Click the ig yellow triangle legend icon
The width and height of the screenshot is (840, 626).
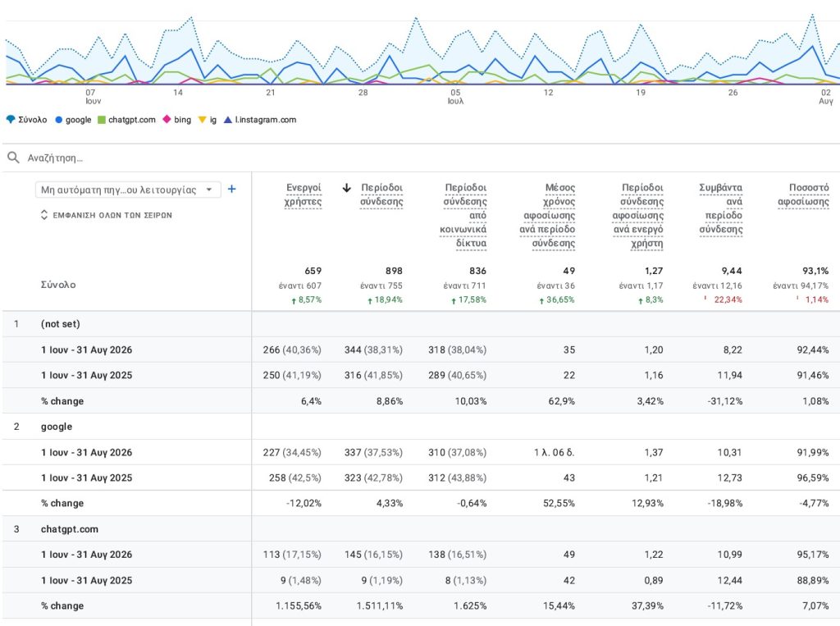(x=202, y=120)
